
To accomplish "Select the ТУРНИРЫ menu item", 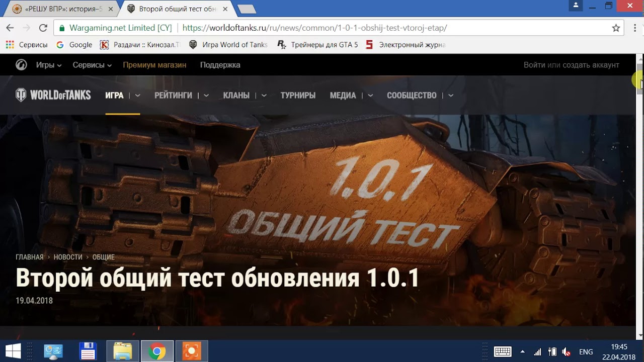I will coord(298,96).
